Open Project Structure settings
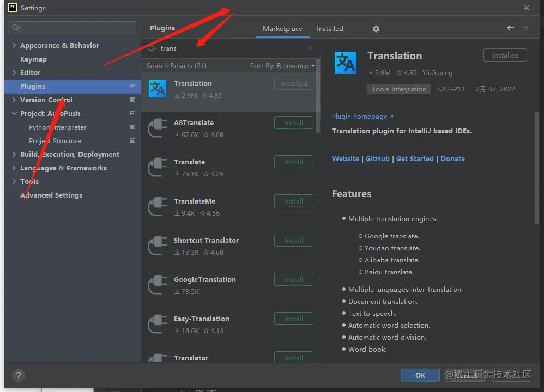Viewport: 544px width, 392px height. click(x=55, y=140)
